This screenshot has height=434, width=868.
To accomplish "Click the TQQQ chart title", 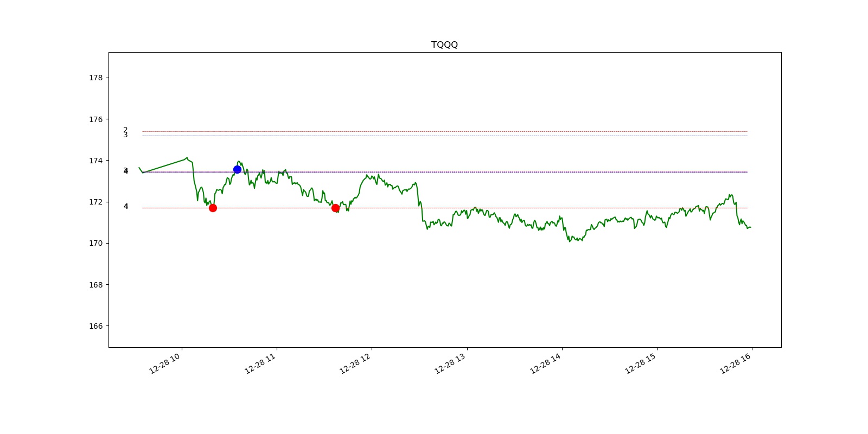I will tap(444, 45).
